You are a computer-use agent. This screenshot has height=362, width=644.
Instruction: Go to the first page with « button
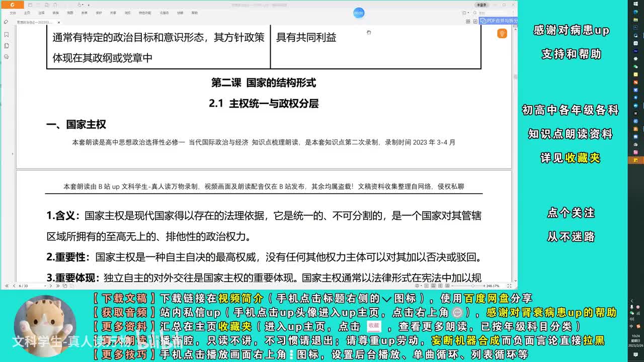(x=7, y=286)
